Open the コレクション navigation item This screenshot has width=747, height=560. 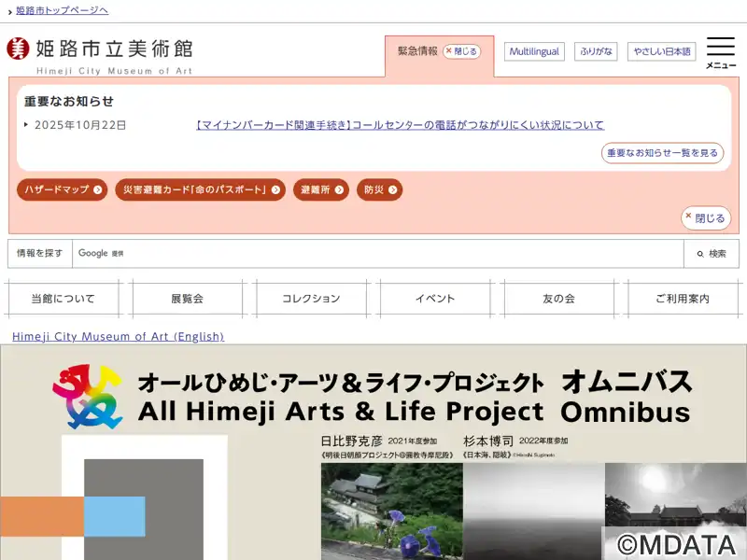311,299
